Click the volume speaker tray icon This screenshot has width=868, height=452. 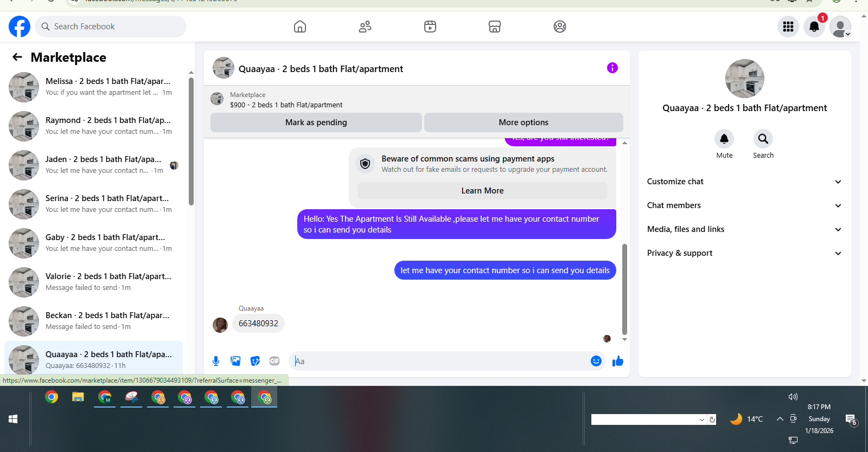tap(793, 397)
